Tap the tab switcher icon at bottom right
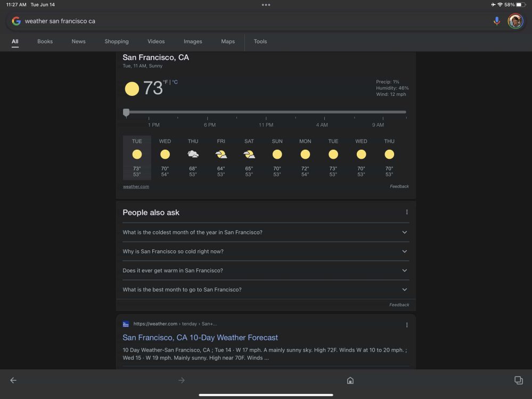The width and height of the screenshot is (532, 399). pos(519,380)
